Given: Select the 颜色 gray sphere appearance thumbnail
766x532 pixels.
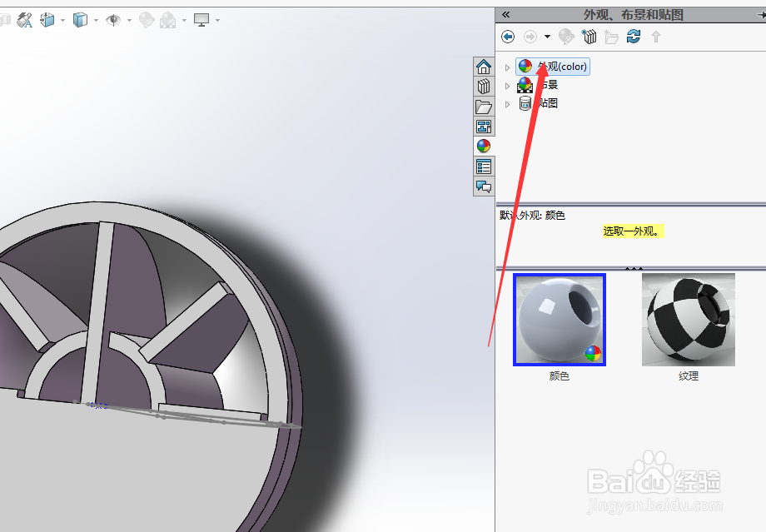Looking at the screenshot, I should pyautogui.click(x=560, y=320).
